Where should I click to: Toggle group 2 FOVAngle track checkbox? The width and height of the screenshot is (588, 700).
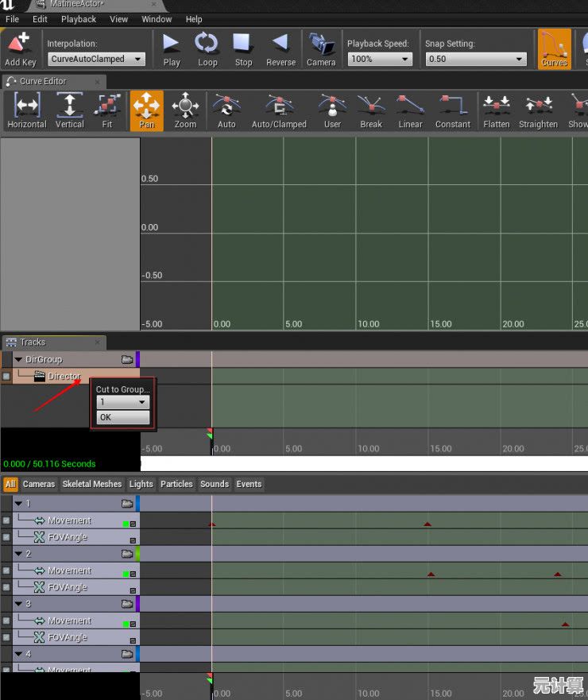6,587
